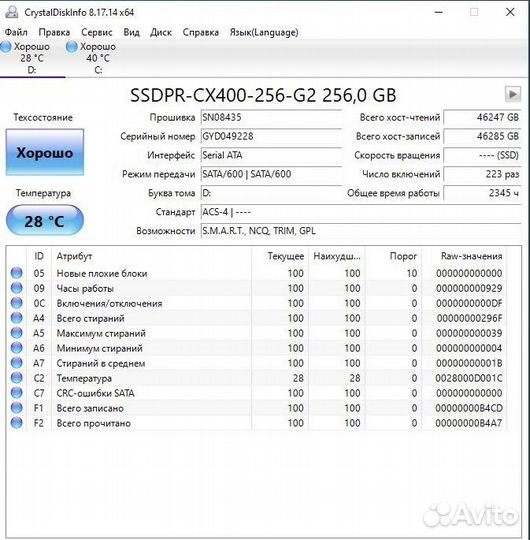
Task: Click the 28 °C temperature button
Action: [45, 221]
